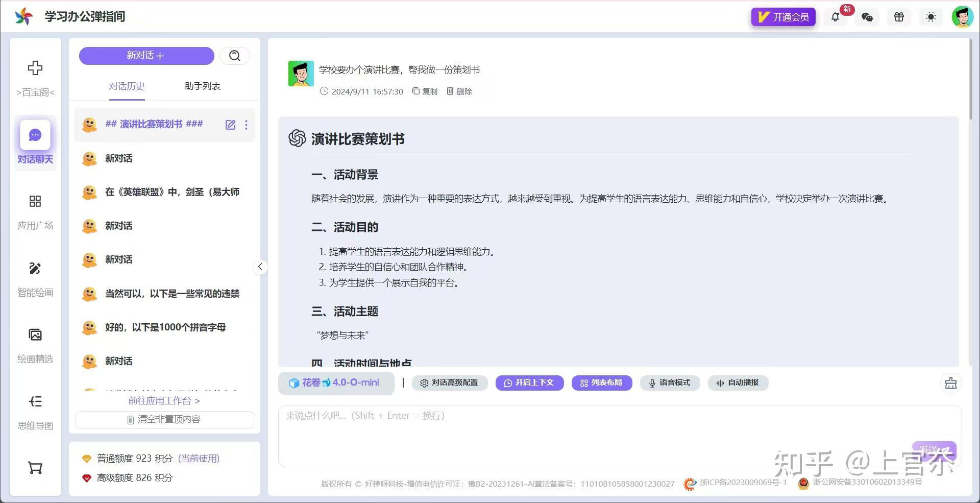Open user profile avatar in header
This screenshot has height=503, width=980.
tap(963, 17)
